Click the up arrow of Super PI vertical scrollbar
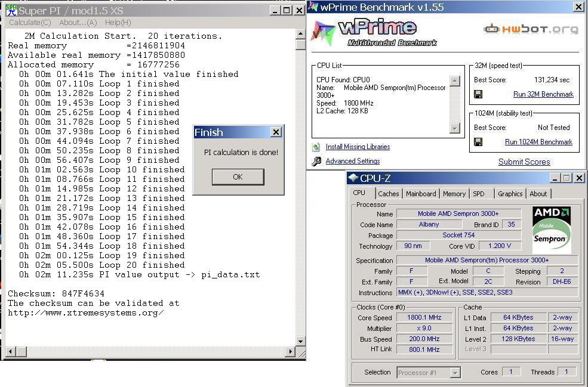 coord(300,34)
